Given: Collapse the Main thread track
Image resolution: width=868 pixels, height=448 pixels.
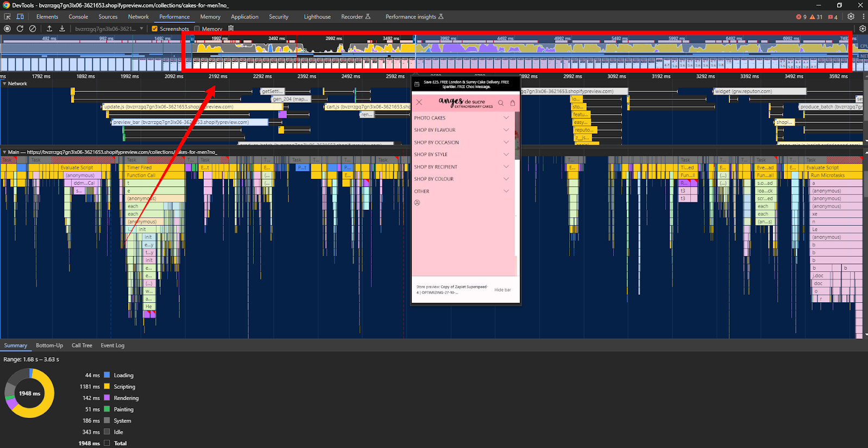Looking at the screenshot, I should (5, 152).
